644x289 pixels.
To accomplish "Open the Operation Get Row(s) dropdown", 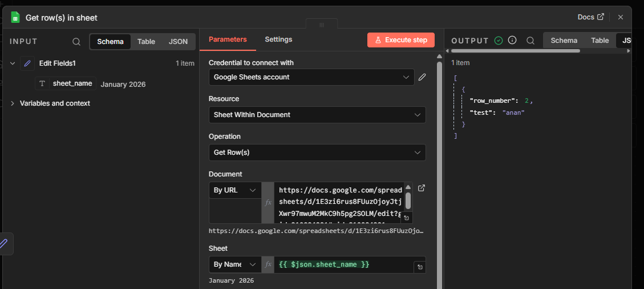I will coord(317,152).
